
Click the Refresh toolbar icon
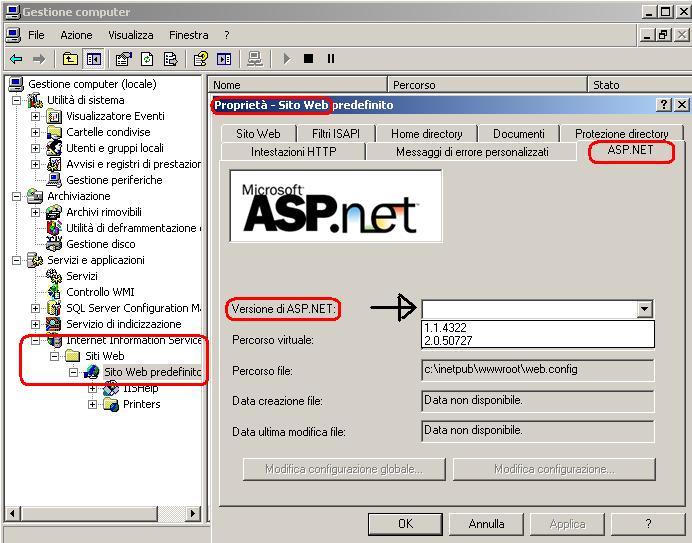[147, 59]
